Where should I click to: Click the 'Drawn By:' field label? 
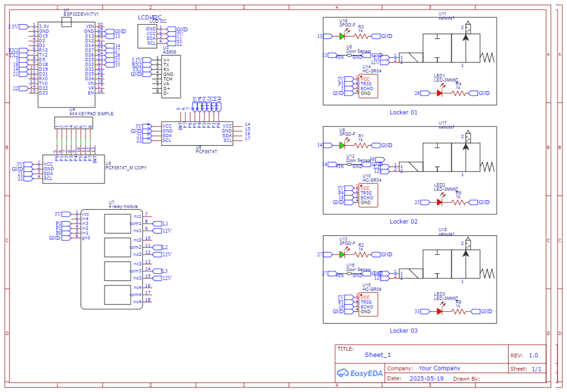click(x=466, y=379)
